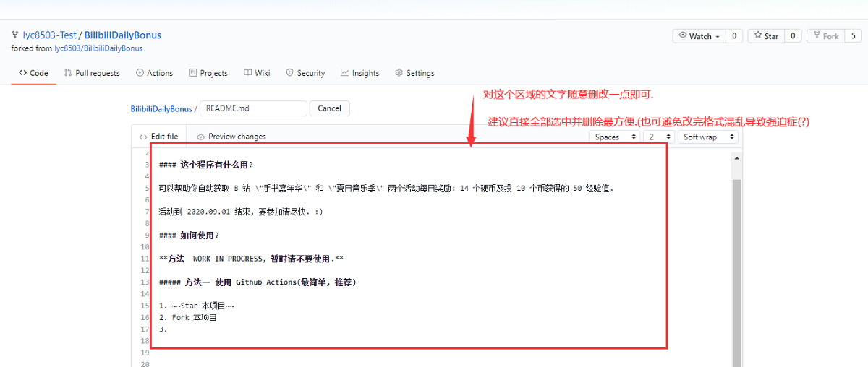Click the Security shield icon
868x367 pixels.
tap(290, 73)
